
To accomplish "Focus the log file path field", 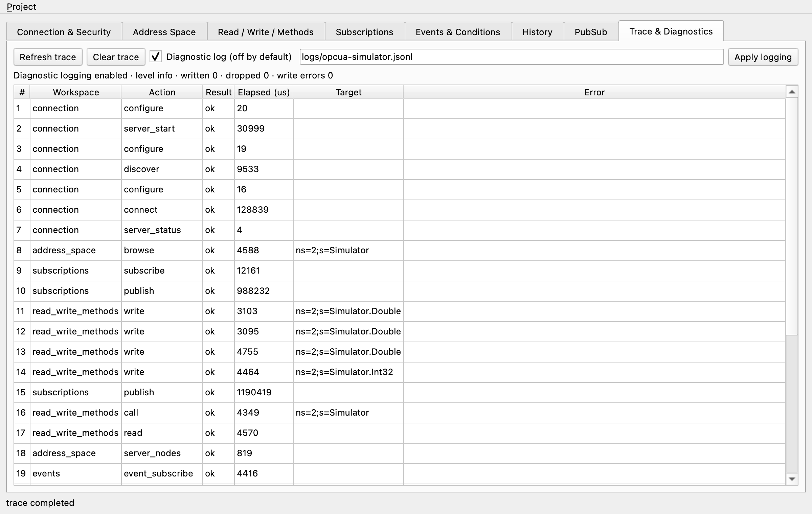I will click(x=512, y=57).
